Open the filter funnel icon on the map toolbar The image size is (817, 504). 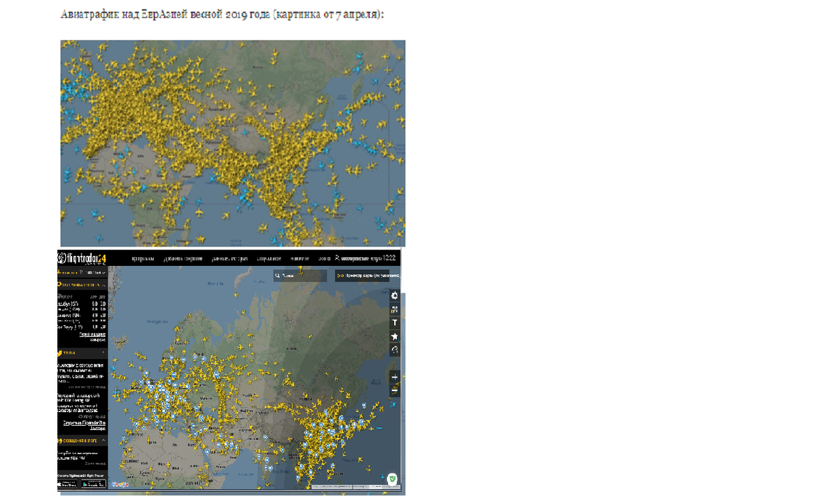(394, 323)
